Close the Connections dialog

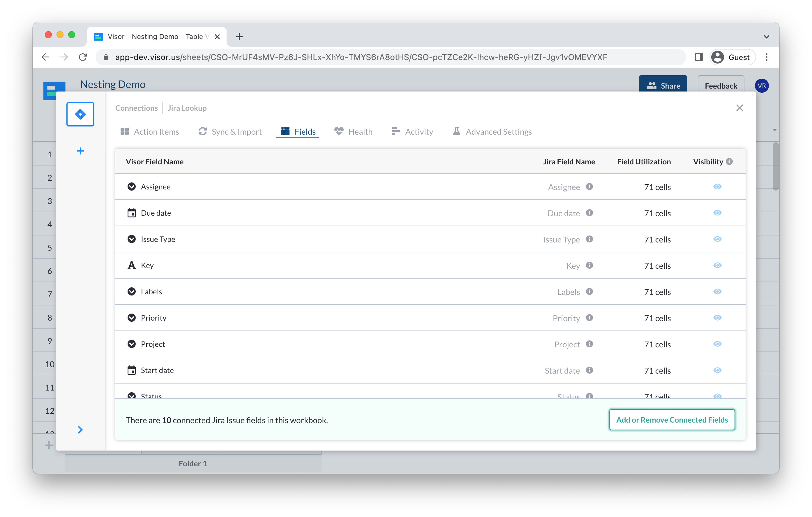click(x=739, y=108)
